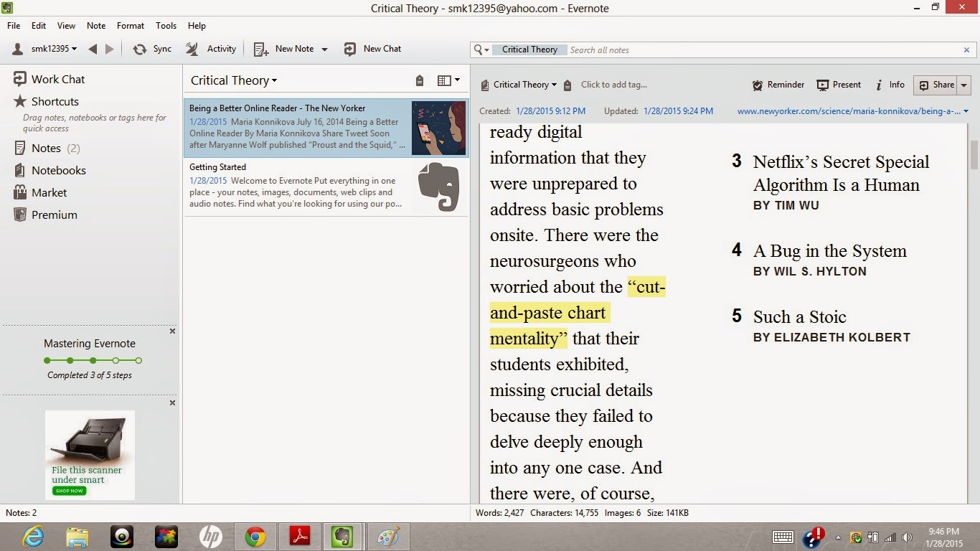Image resolution: width=980 pixels, height=551 pixels.
Task: Close the Mastering Evernote panel
Action: (x=172, y=331)
